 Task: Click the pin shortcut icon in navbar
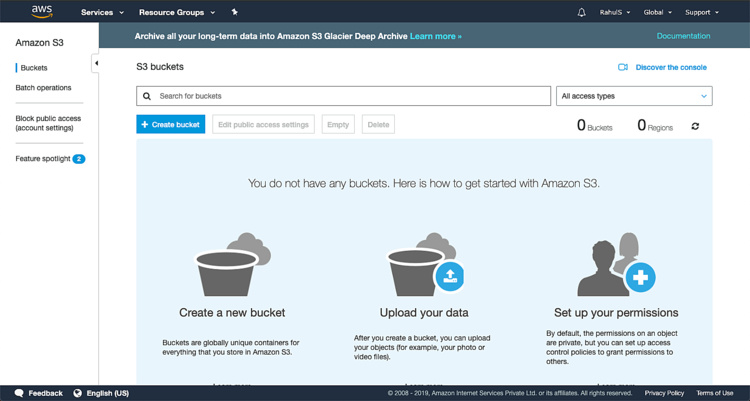[x=234, y=12]
